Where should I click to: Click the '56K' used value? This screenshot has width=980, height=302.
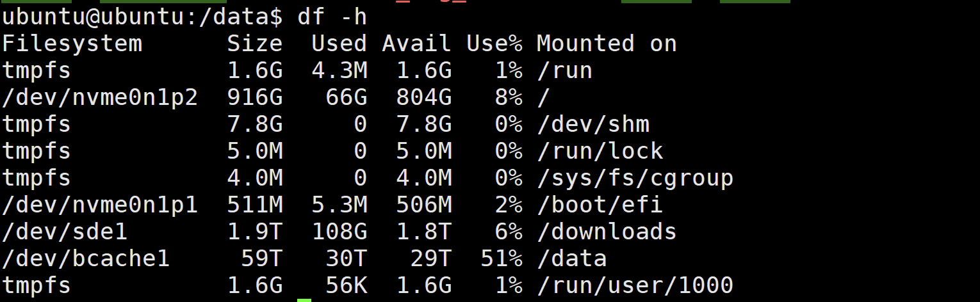(x=346, y=285)
